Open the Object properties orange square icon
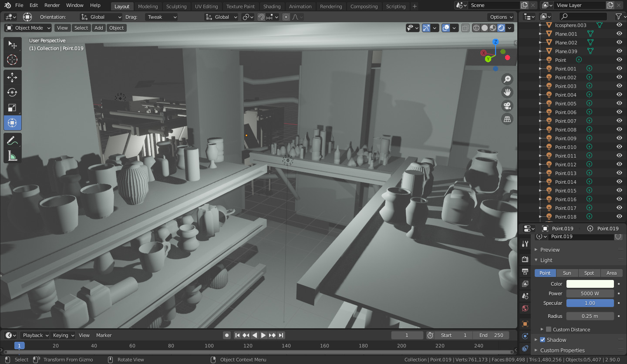The width and height of the screenshot is (627, 364). pos(525,324)
